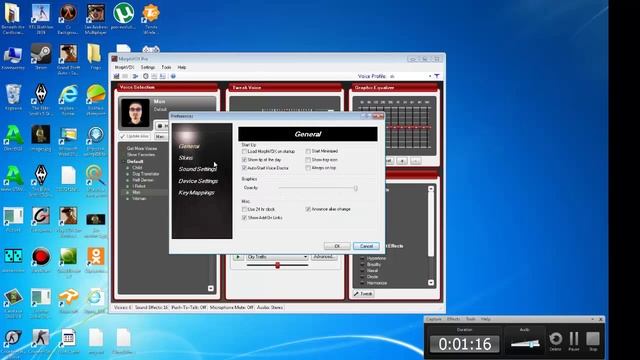Click the first MorphVOX toolbar icon
Screen dimensions: 640x360
click(116, 76)
